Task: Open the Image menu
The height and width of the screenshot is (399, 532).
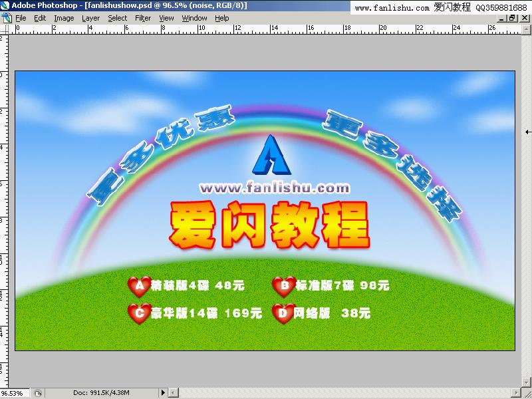Action: point(64,18)
